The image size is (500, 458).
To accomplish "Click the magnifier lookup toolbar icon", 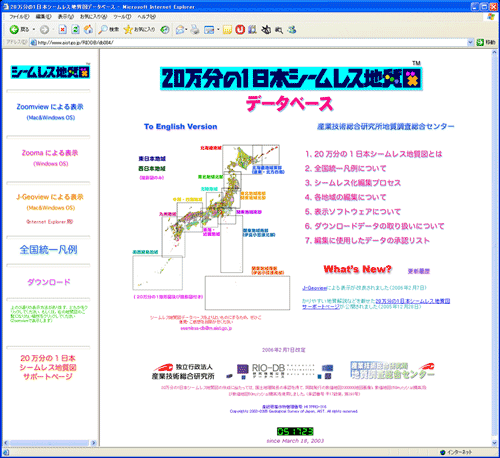I will click(279, 30).
